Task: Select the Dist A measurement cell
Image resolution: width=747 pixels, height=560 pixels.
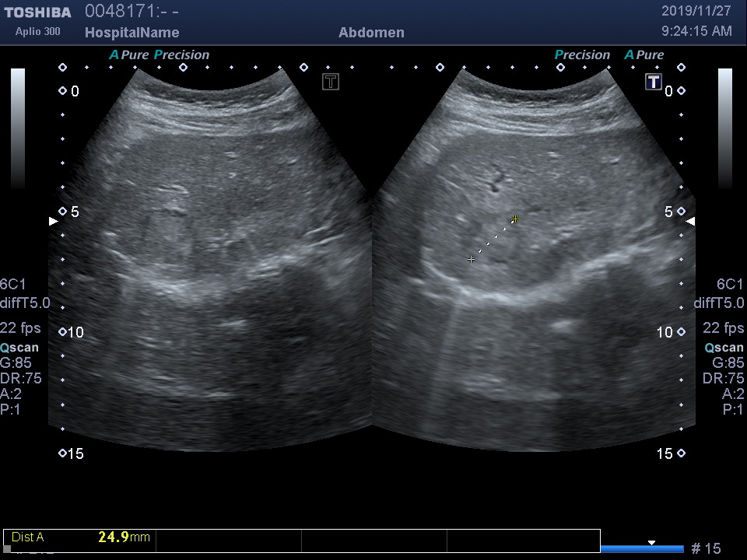Action: click(x=81, y=537)
